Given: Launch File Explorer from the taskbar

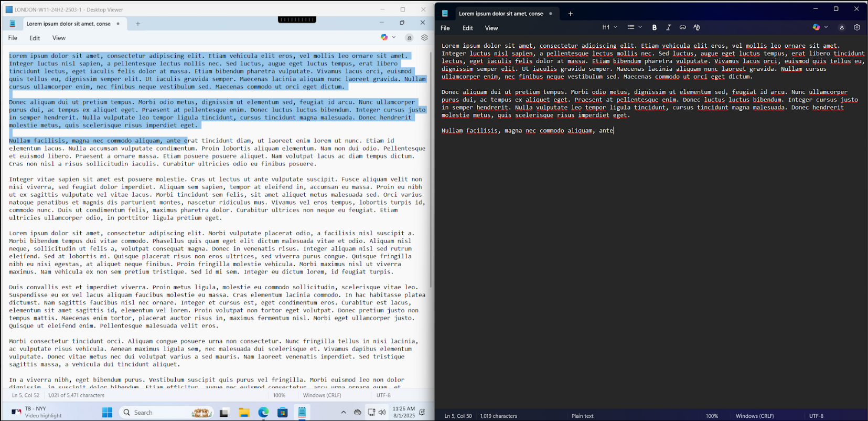Looking at the screenshot, I should [x=244, y=413].
